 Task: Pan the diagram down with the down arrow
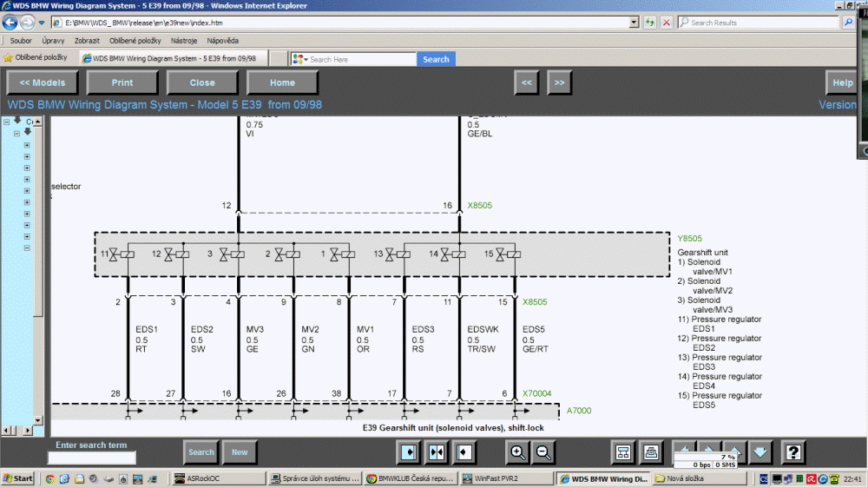[760, 452]
